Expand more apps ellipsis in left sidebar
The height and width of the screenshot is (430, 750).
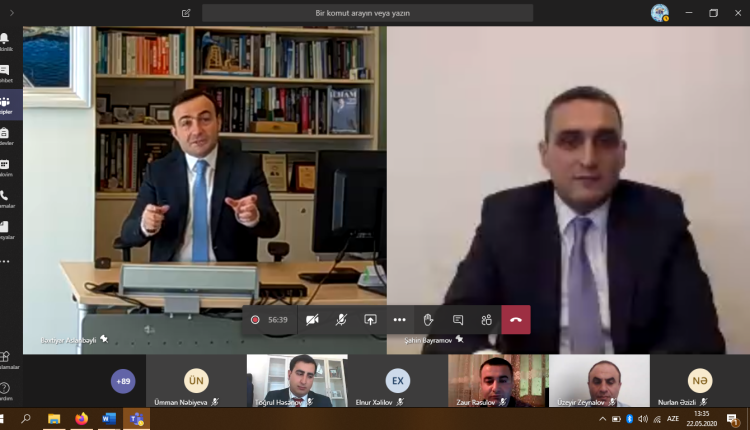point(5,261)
